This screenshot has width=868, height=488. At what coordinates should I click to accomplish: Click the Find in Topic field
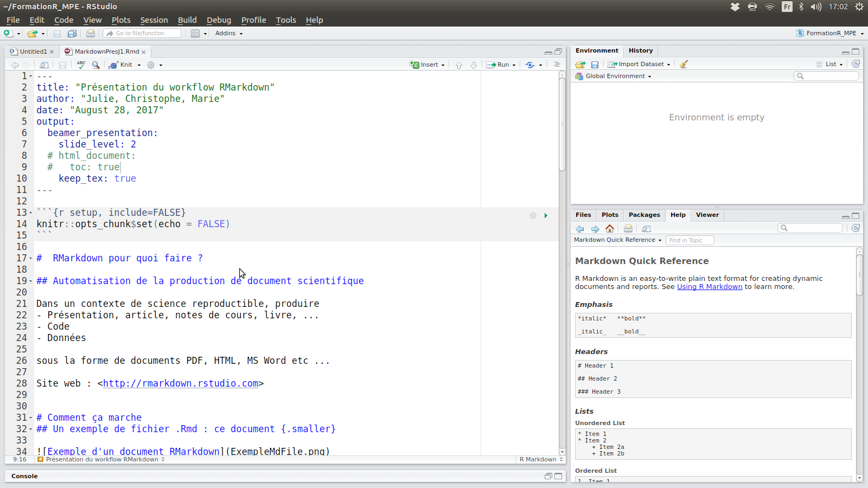click(690, 240)
